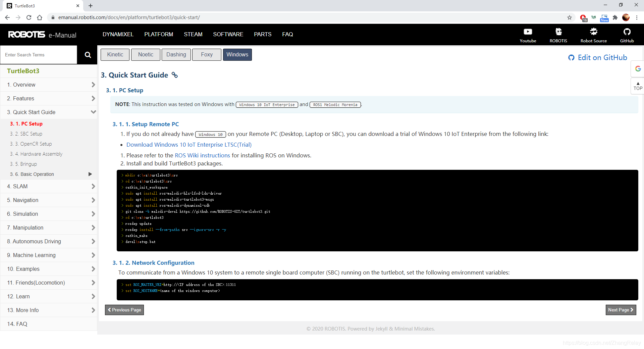Click the Next Page button

coord(621,310)
